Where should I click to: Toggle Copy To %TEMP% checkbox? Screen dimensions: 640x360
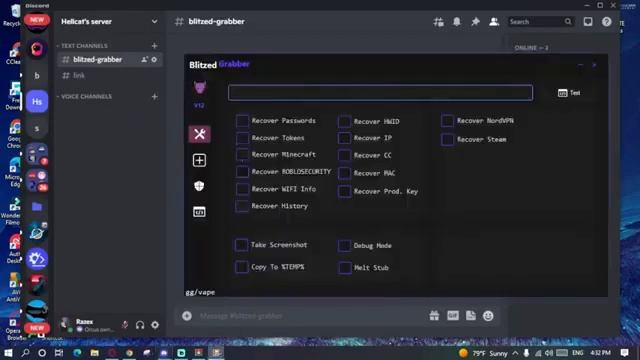coord(241,267)
